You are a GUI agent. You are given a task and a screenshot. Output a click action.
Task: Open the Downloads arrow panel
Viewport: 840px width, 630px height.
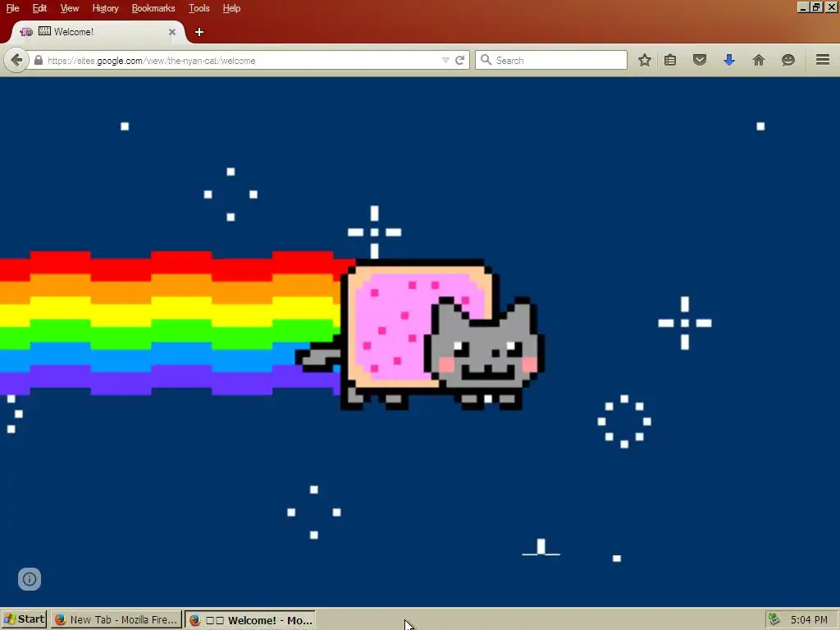coord(728,60)
